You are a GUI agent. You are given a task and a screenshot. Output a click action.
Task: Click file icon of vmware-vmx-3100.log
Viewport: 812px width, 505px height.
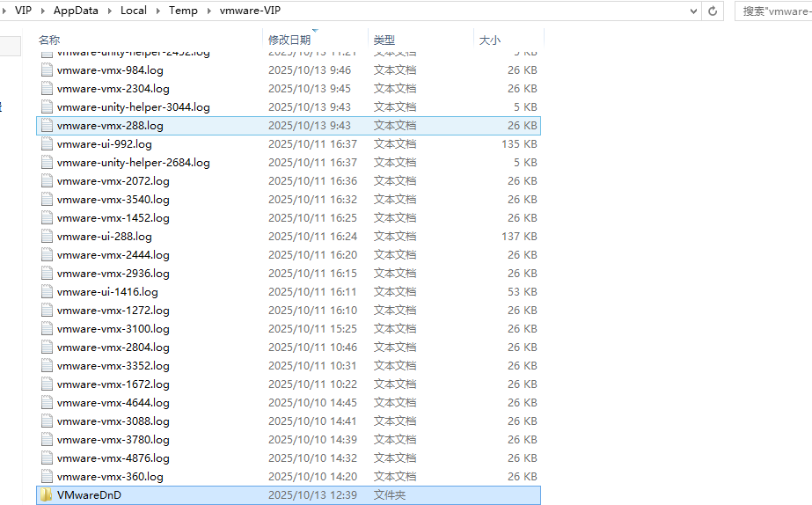pyautogui.click(x=47, y=329)
